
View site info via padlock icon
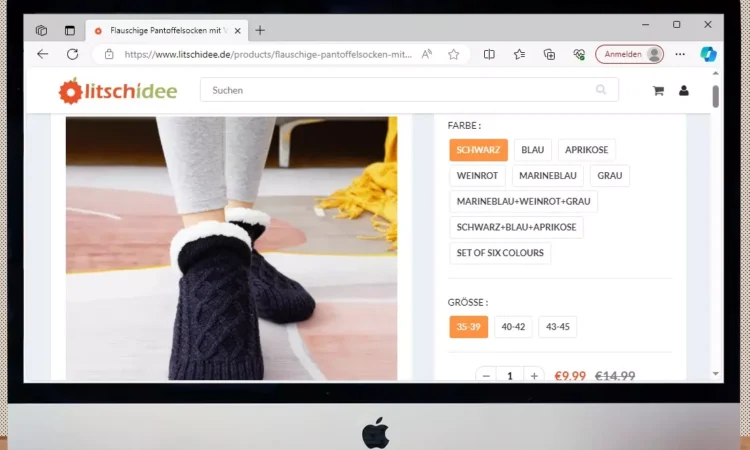109,54
